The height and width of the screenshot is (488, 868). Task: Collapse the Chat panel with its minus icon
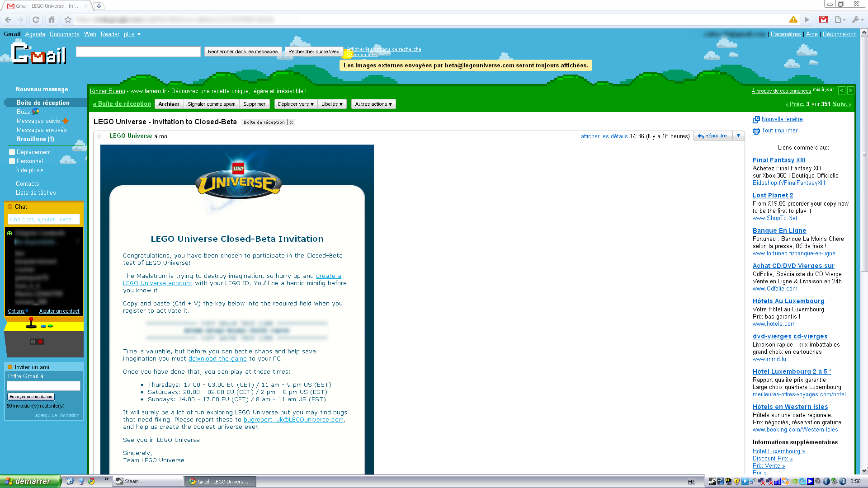[10, 206]
